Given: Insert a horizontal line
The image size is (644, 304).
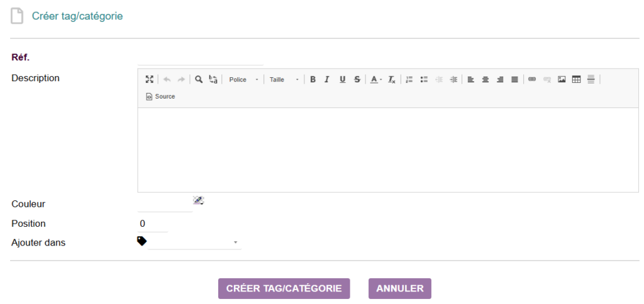Looking at the screenshot, I should coord(591,80).
